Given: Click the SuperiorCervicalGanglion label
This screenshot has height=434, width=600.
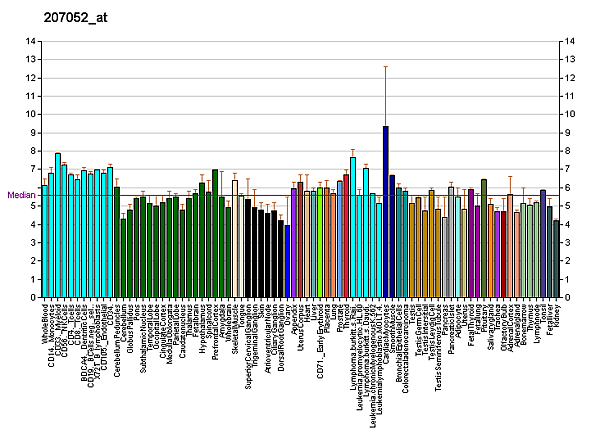Looking at the screenshot, I should click(248, 344).
